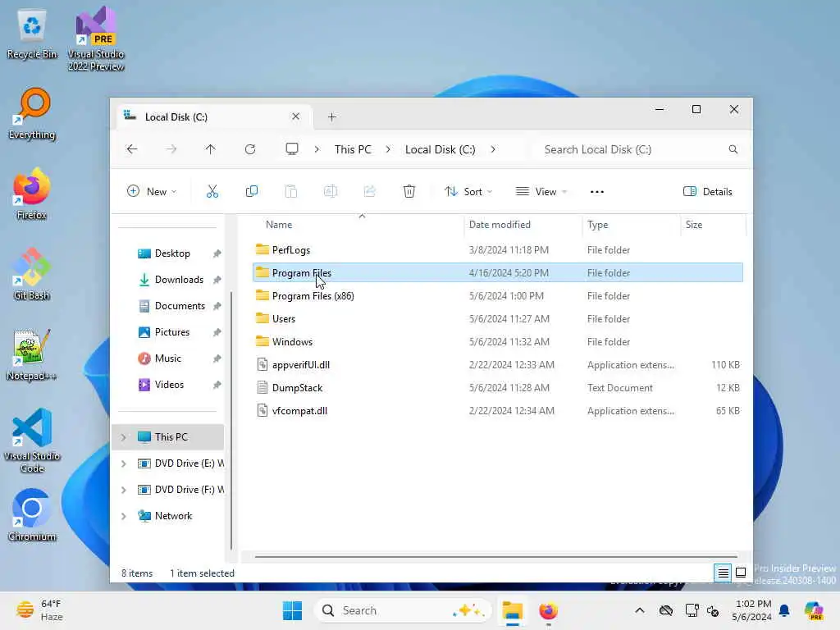Click the search magnifier icon in Explorer
This screenshot has height=630, width=840.
pyautogui.click(x=733, y=149)
